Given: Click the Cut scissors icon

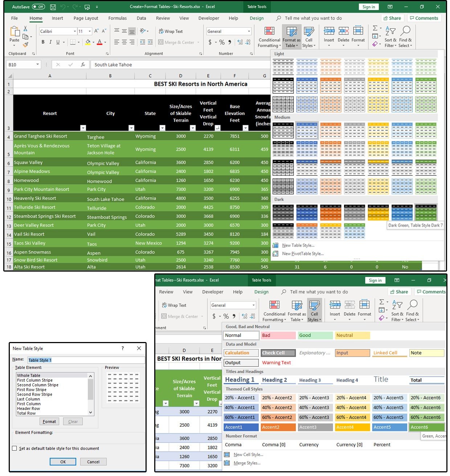Looking at the screenshot, I should tap(25, 28).
